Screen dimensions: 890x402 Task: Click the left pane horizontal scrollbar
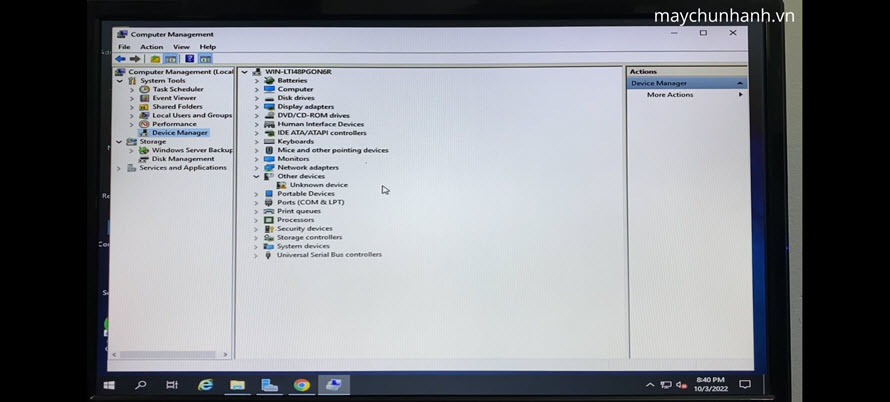(x=170, y=354)
